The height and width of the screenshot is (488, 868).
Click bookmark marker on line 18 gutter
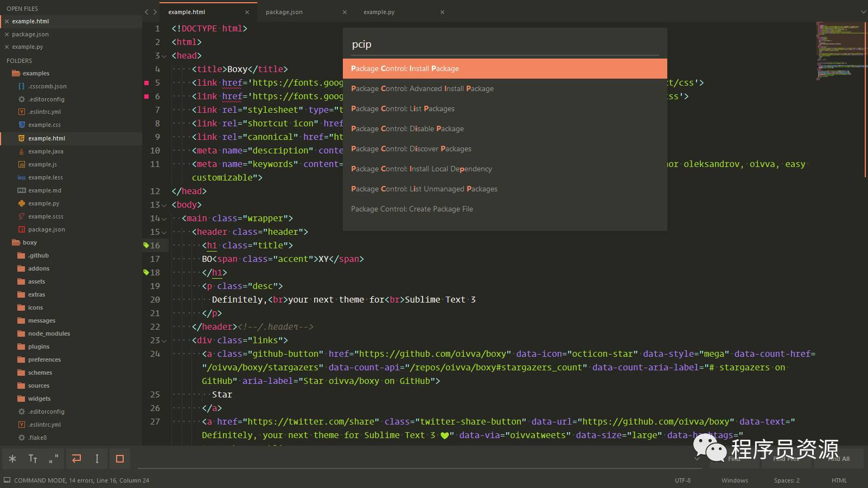146,272
